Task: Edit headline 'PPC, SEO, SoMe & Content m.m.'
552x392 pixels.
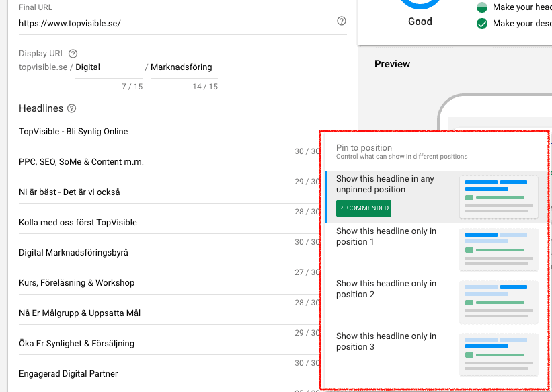Action: (169, 162)
